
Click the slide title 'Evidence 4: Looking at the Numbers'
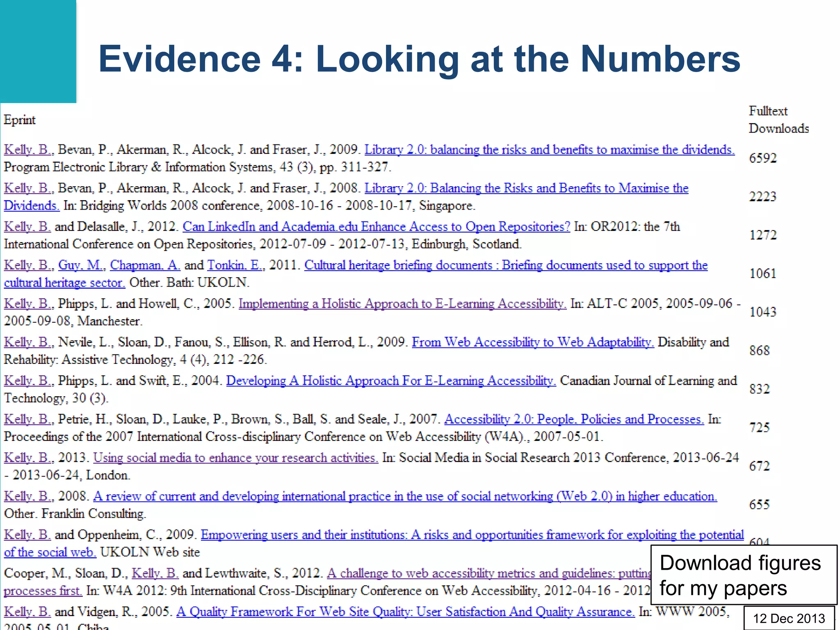(419, 59)
